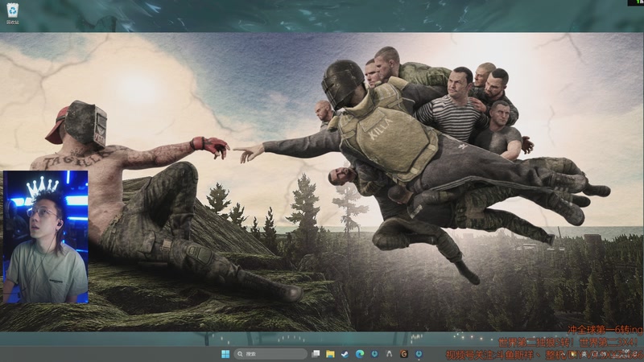644x362 pixels.
Task: Open File Explorer from the taskbar
Action: tap(330, 354)
